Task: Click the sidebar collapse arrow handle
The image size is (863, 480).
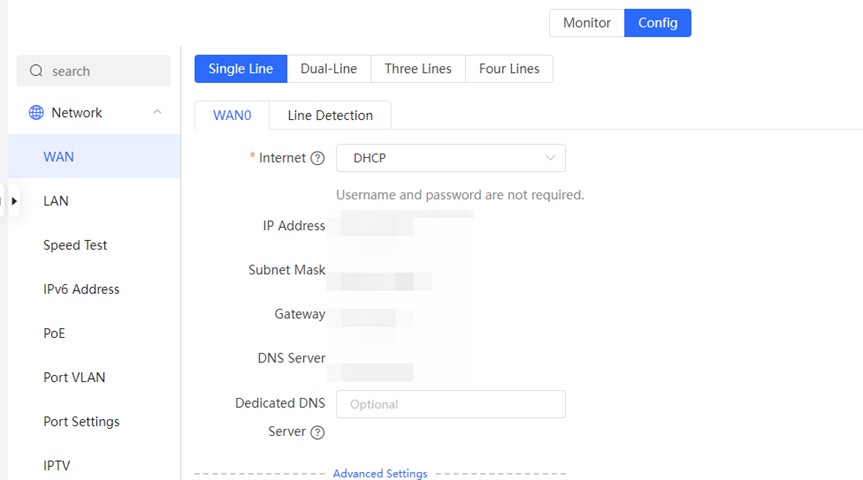Action: pyautogui.click(x=14, y=201)
